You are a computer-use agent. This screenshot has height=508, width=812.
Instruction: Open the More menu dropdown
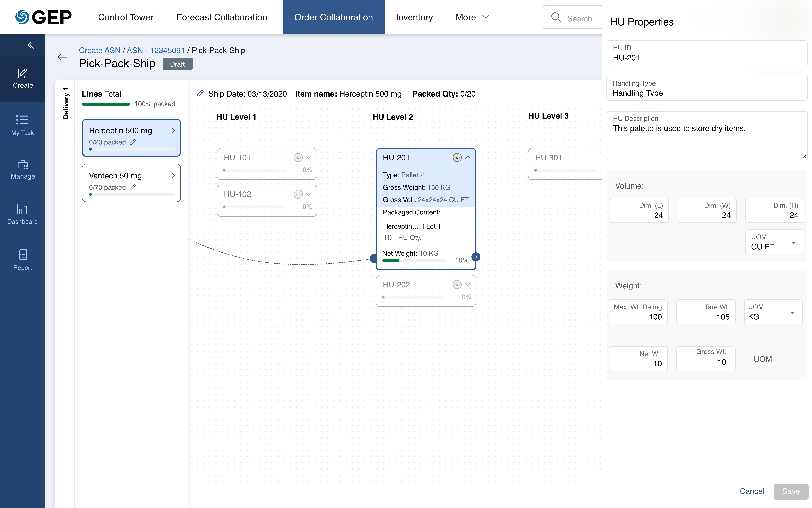click(472, 17)
